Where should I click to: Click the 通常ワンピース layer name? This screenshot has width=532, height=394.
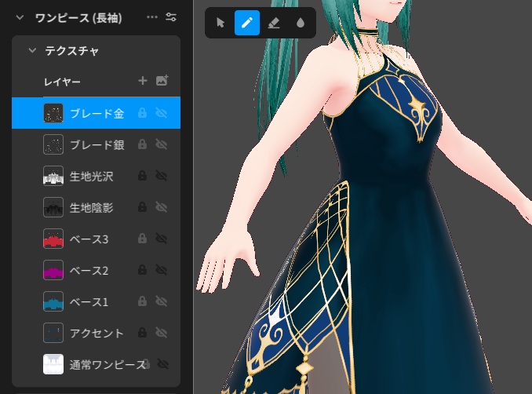(x=108, y=364)
